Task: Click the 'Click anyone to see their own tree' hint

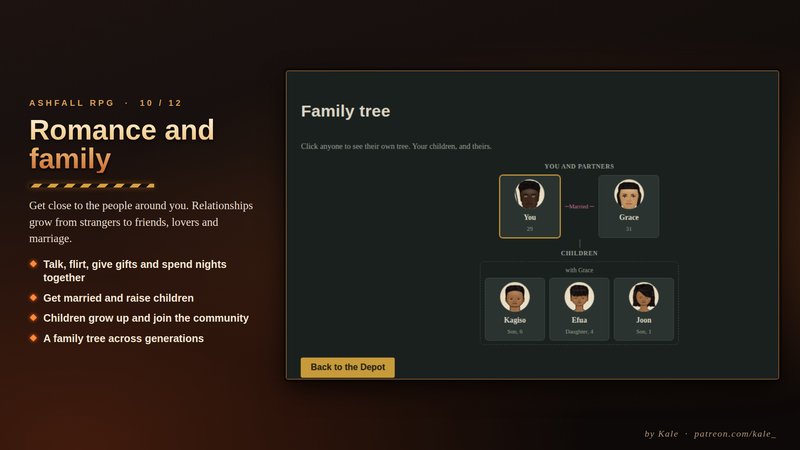Action: tap(396, 146)
